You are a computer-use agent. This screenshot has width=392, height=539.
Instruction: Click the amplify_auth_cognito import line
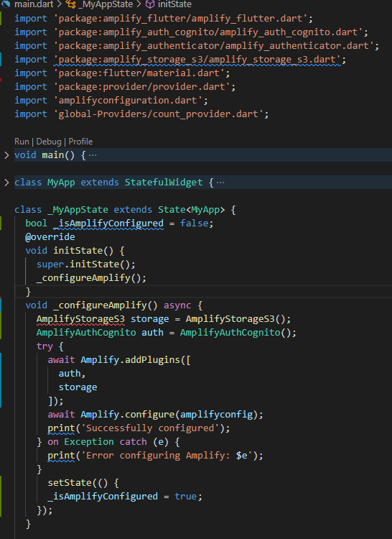point(191,32)
